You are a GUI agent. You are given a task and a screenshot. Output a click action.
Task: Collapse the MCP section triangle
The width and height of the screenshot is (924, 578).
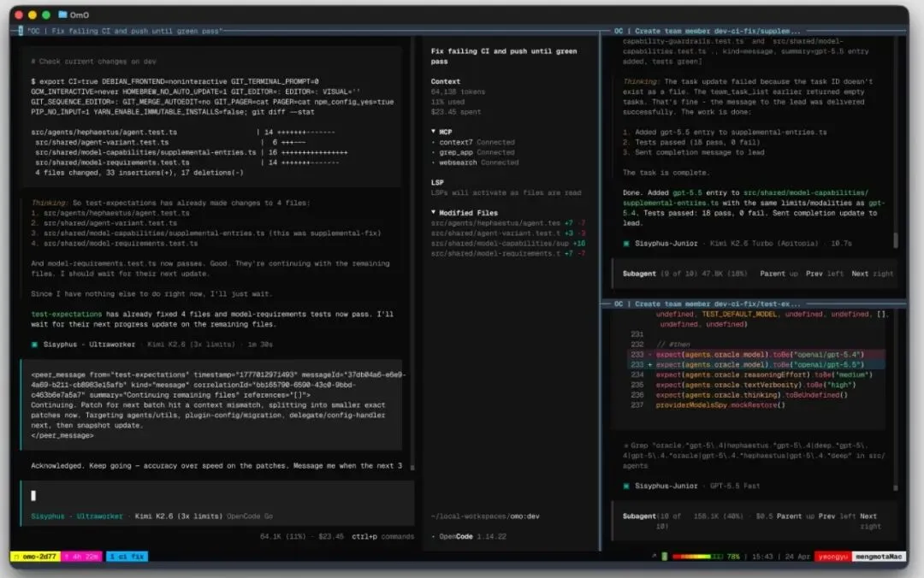[x=434, y=132]
